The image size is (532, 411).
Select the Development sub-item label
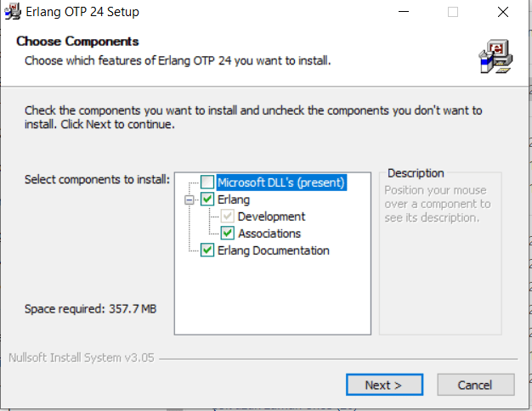pos(271,217)
